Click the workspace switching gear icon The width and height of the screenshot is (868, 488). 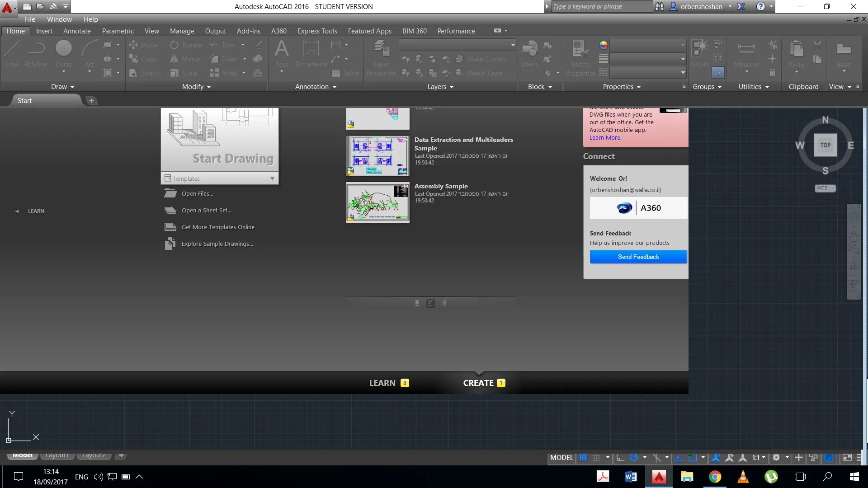(776, 457)
